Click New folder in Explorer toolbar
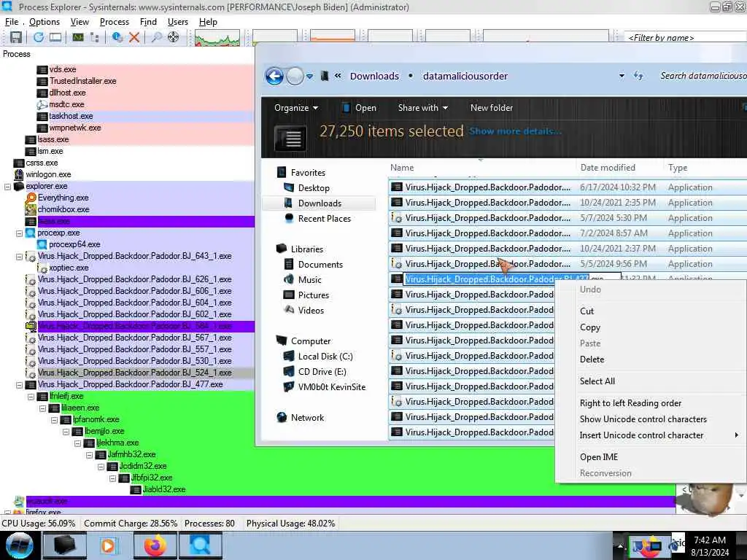The image size is (747, 560). [x=492, y=108]
